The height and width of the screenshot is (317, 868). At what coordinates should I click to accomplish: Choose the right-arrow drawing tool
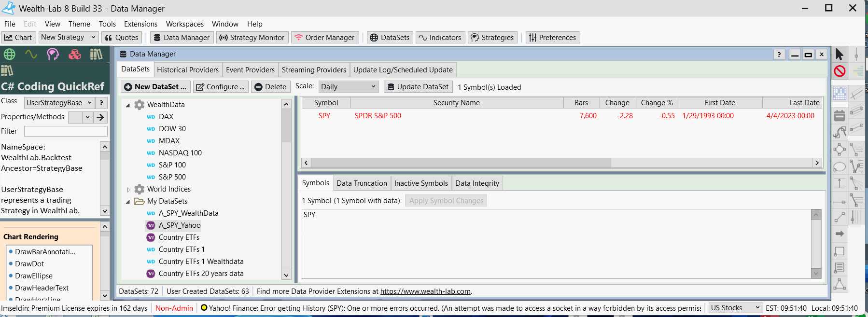click(x=840, y=234)
